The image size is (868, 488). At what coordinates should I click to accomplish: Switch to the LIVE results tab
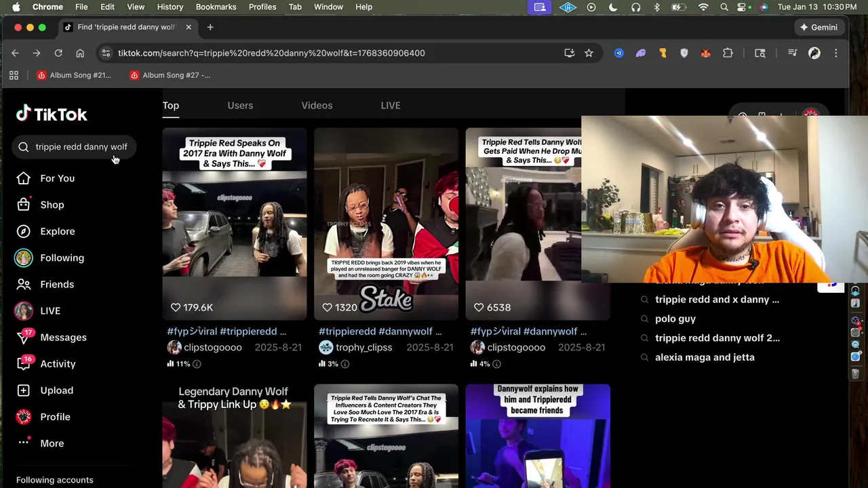point(391,106)
